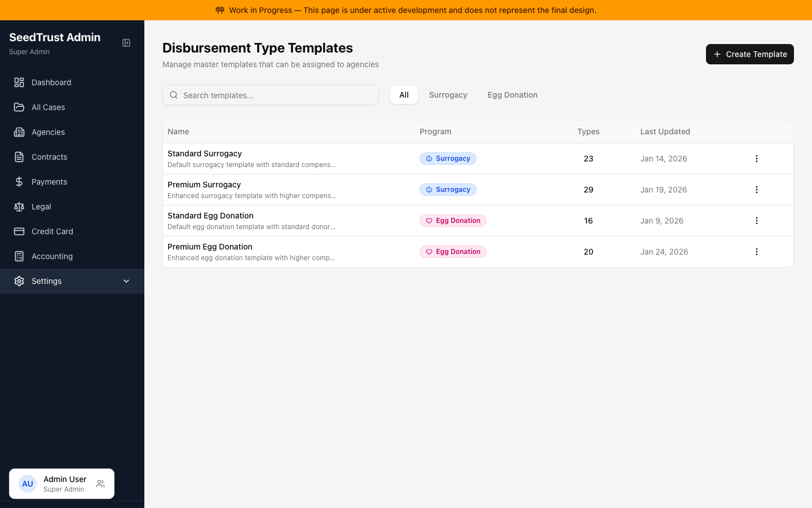
Task: Click the date Jan 14, 2026
Action: pyautogui.click(x=664, y=159)
